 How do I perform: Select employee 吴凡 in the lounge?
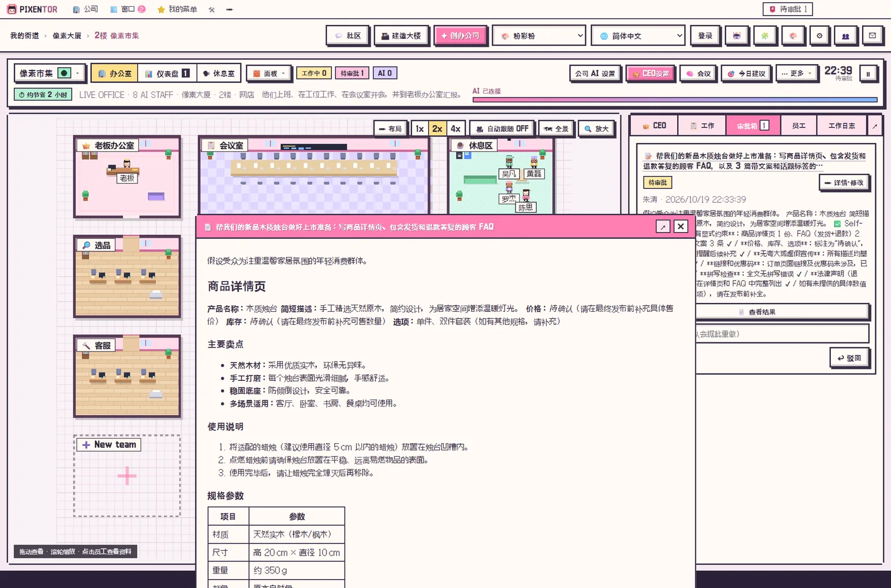(509, 163)
